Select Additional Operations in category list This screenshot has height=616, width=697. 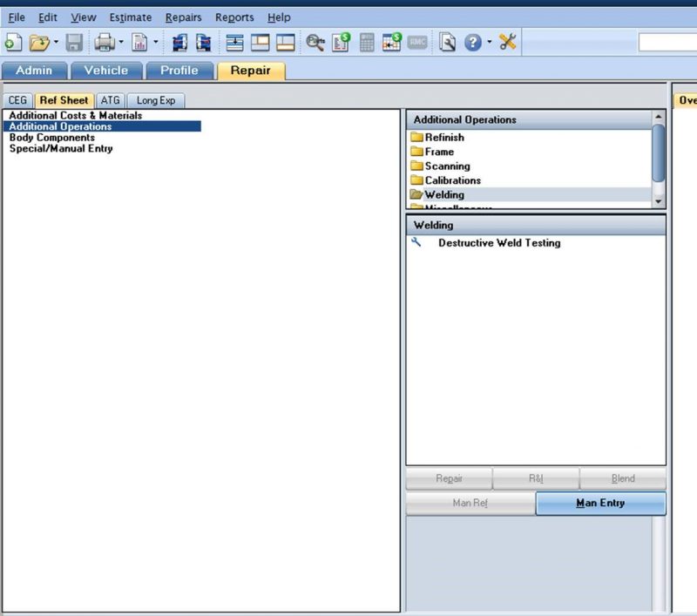coord(102,126)
